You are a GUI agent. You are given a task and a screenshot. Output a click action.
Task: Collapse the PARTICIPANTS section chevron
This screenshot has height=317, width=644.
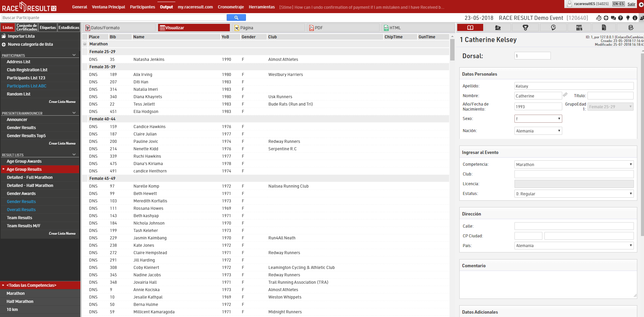pos(74,55)
